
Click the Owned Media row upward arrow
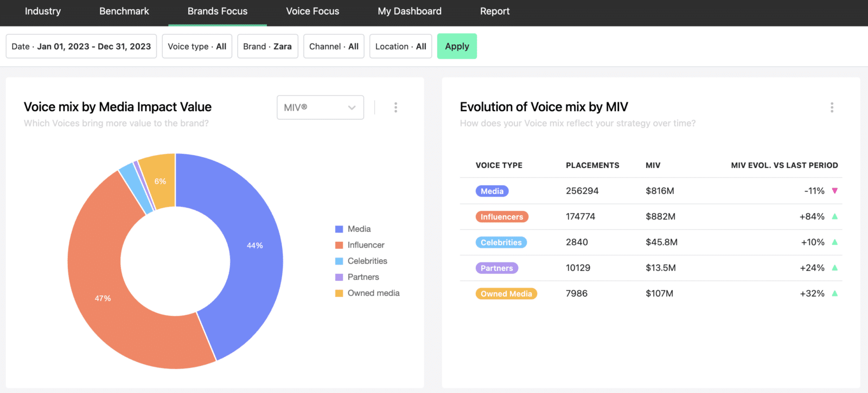[x=834, y=293]
